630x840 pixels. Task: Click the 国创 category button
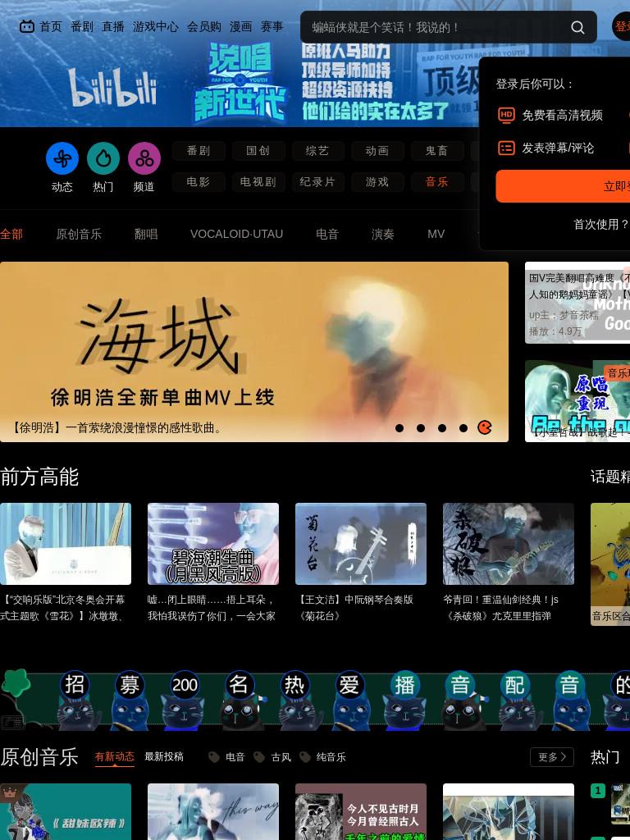coord(258,151)
